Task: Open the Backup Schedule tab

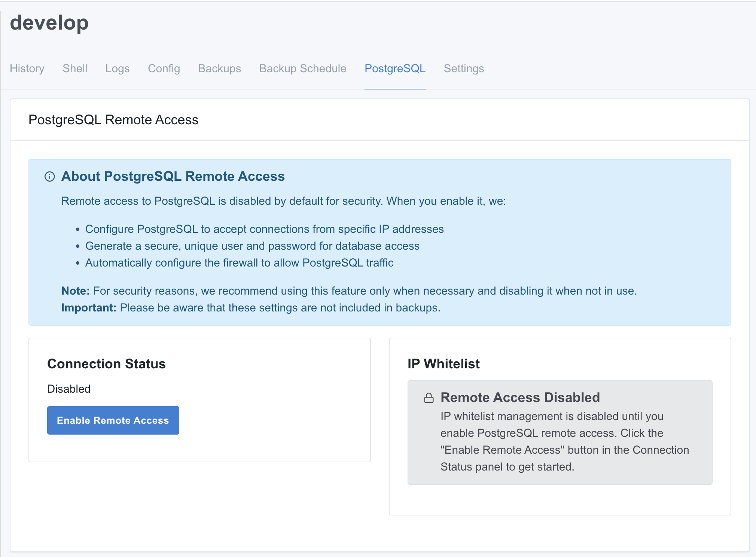Action: coord(302,69)
